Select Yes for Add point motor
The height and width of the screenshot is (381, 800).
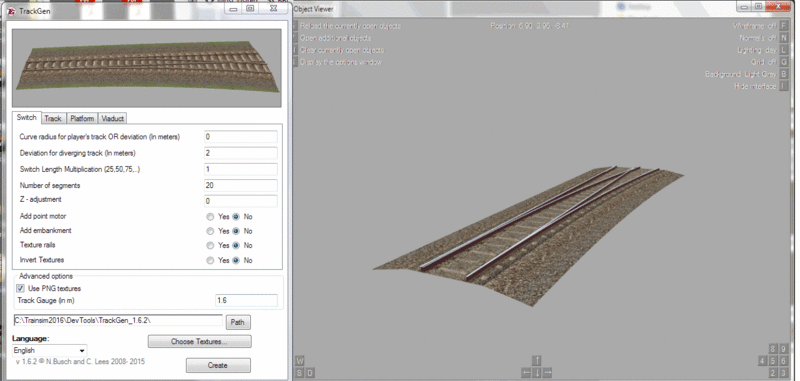click(x=210, y=217)
